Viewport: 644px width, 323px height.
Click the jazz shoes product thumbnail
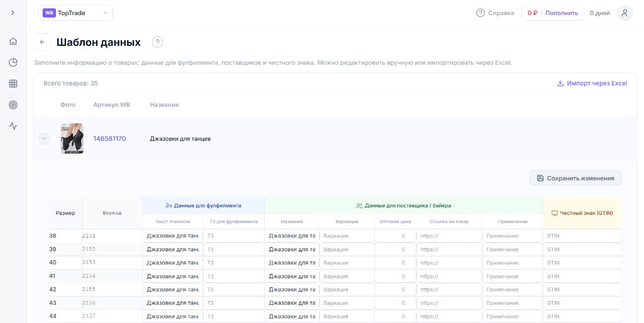[x=72, y=139]
